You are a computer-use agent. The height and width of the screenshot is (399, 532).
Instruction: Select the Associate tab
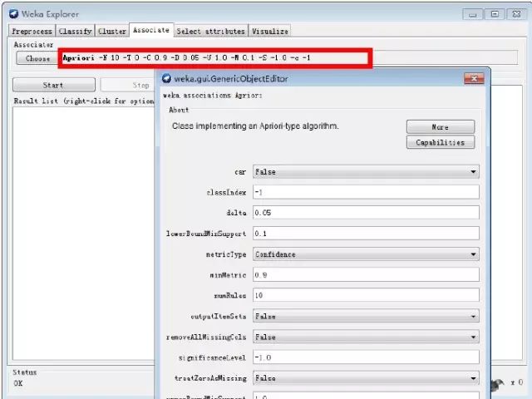pos(151,30)
